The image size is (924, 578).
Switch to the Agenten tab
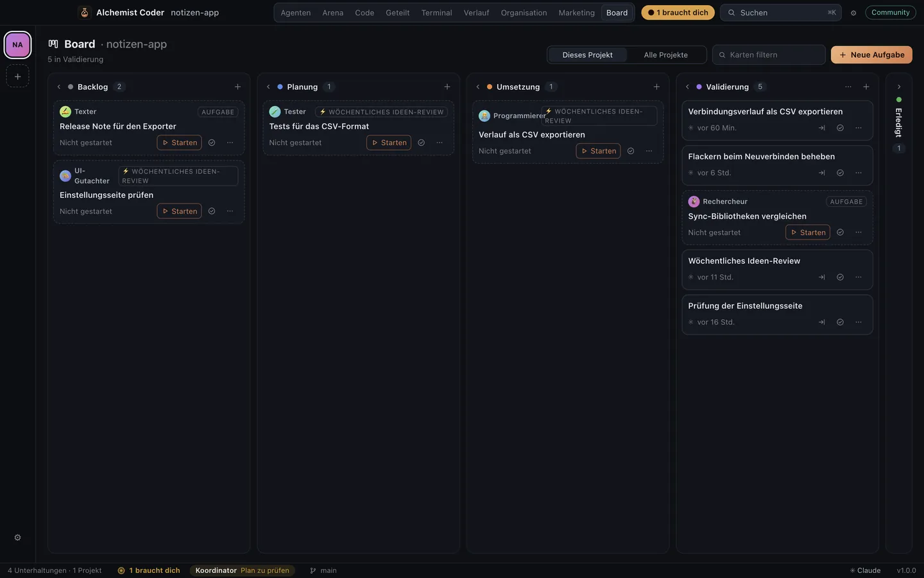296,13
